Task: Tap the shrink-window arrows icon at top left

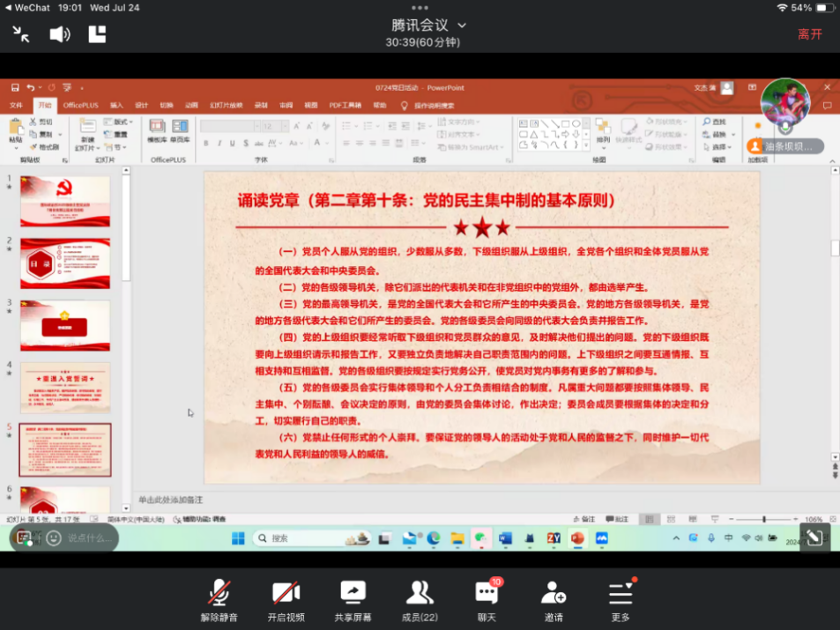Action: 21,34
